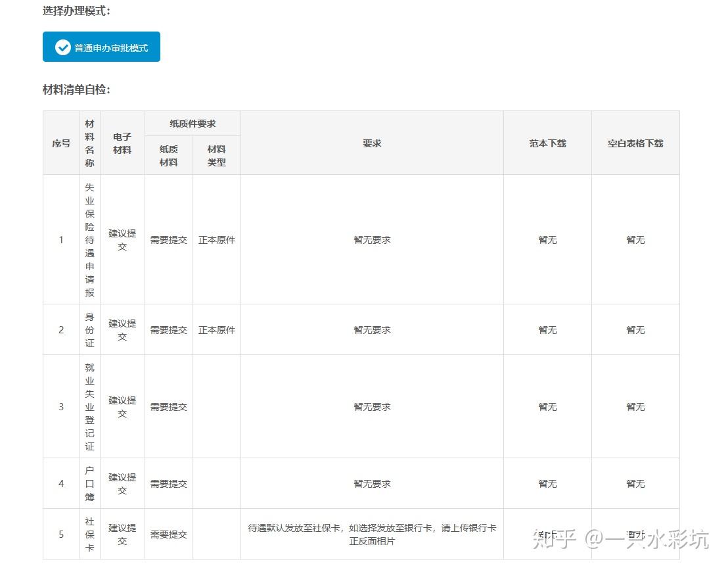728x570 pixels.
Task: Select the 社保卡 material name cell
Action: 89,534
